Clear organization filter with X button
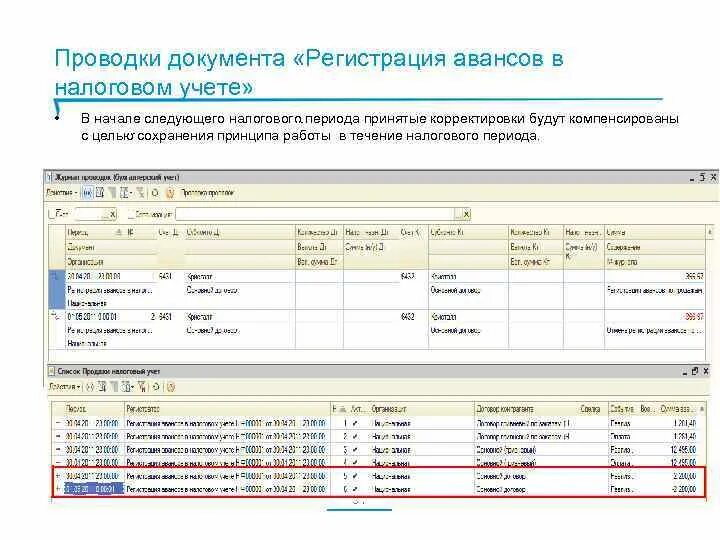 [467, 214]
